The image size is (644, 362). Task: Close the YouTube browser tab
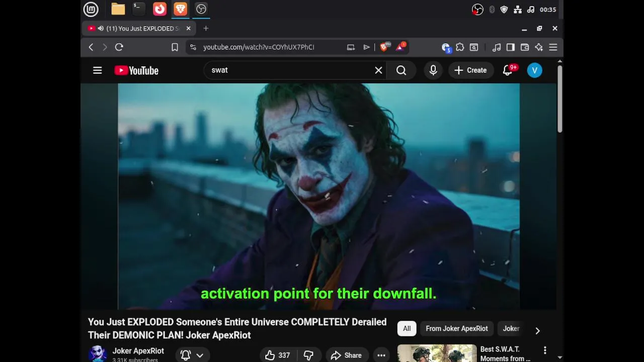188,29
